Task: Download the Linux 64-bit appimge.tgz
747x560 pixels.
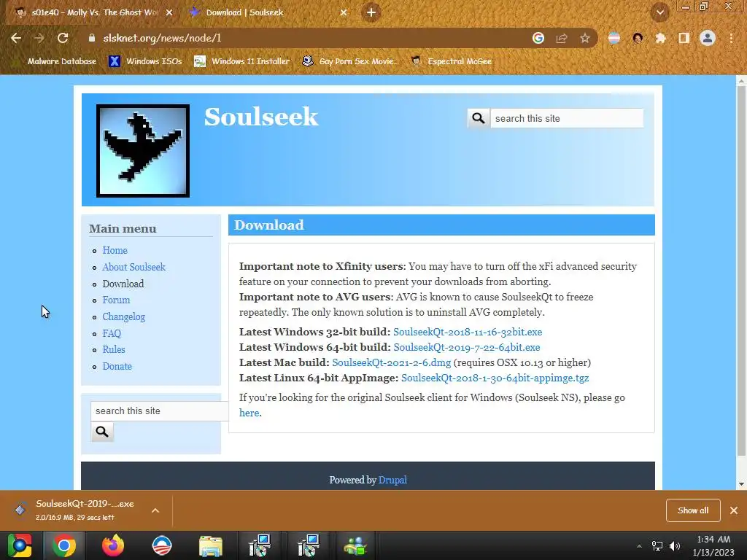Action: tap(495, 378)
